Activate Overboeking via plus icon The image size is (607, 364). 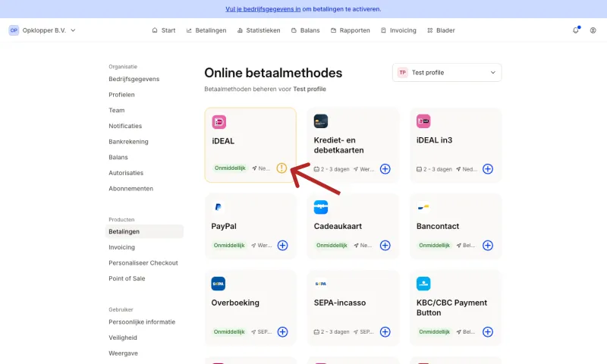pyautogui.click(x=282, y=332)
